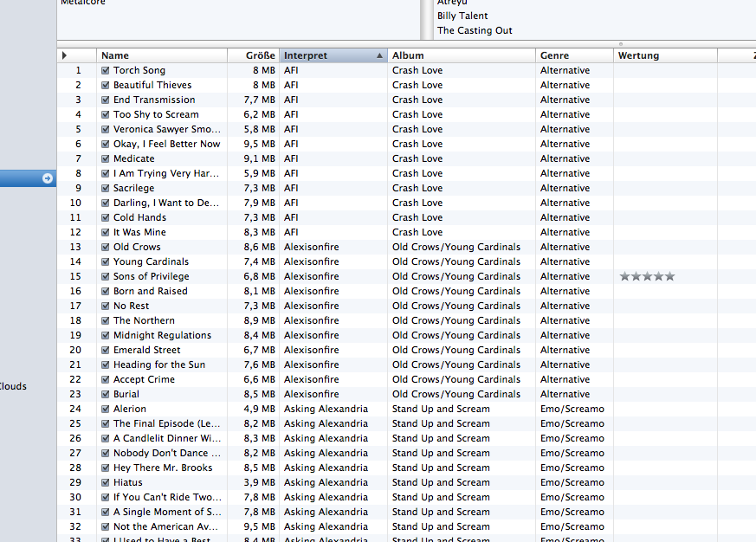Select the song Cold Hands
This screenshot has width=756, height=542.
coord(139,217)
